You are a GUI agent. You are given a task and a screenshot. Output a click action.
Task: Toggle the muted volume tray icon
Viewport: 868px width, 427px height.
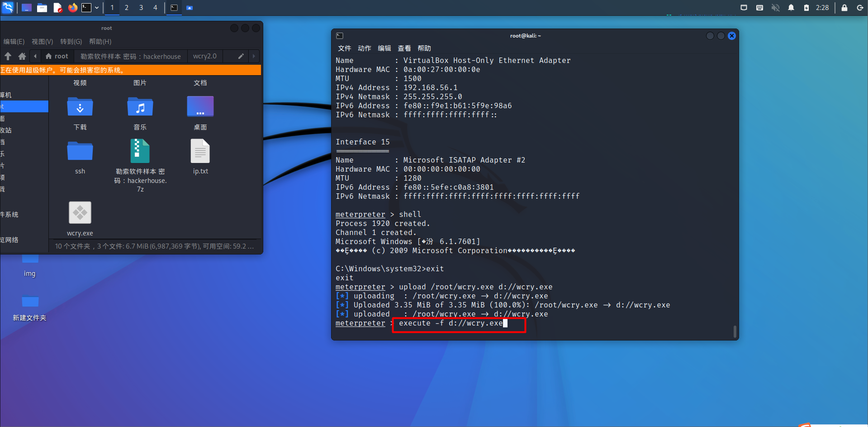click(x=775, y=8)
